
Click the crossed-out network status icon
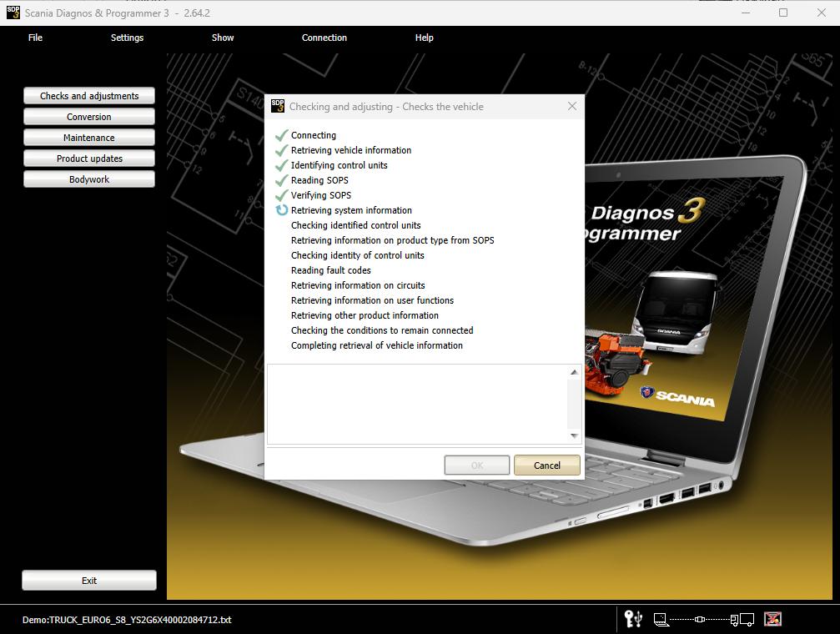coord(772,619)
